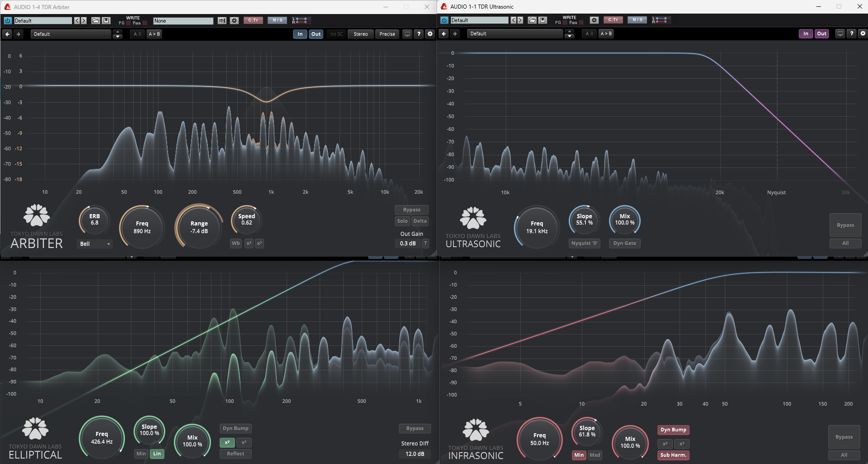868x464 pixels.
Task: Click the Slope 55.1 % knob in Ultrasonic
Action: click(584, 220)
